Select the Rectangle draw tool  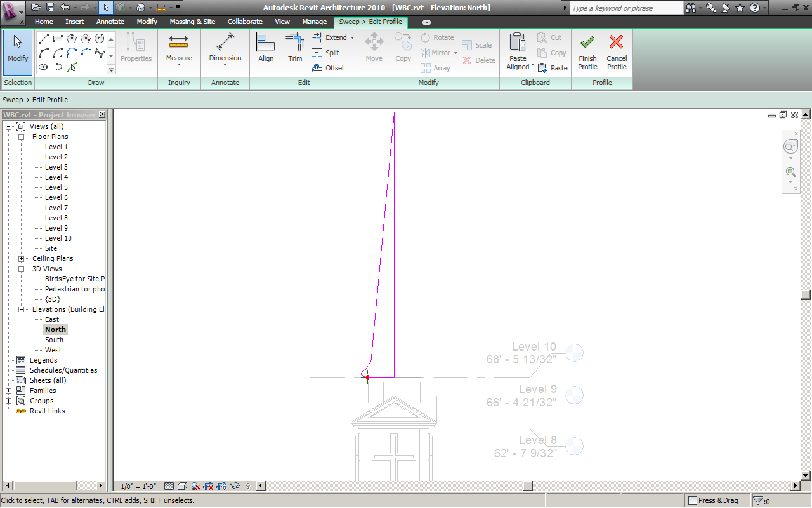click(58, 39)
